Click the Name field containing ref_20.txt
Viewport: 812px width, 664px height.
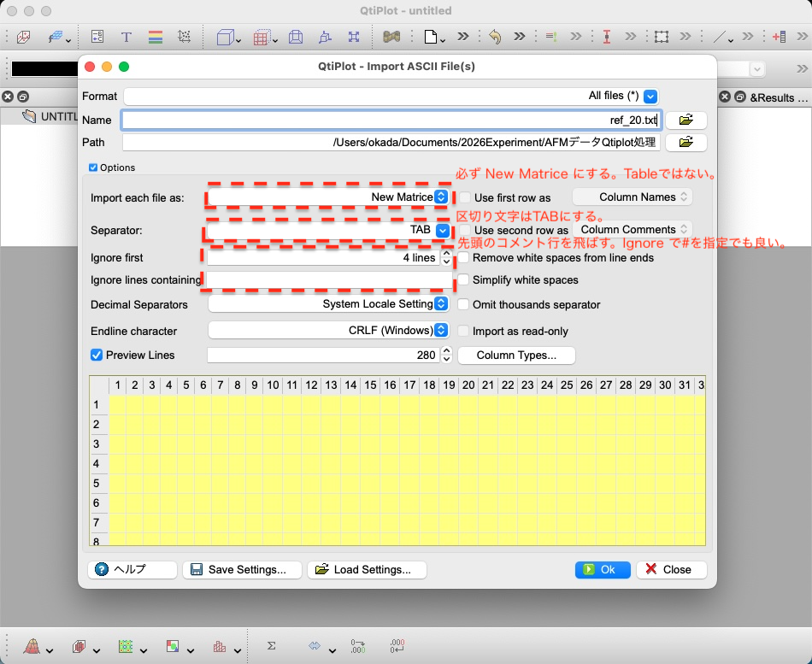coord(391,120)
